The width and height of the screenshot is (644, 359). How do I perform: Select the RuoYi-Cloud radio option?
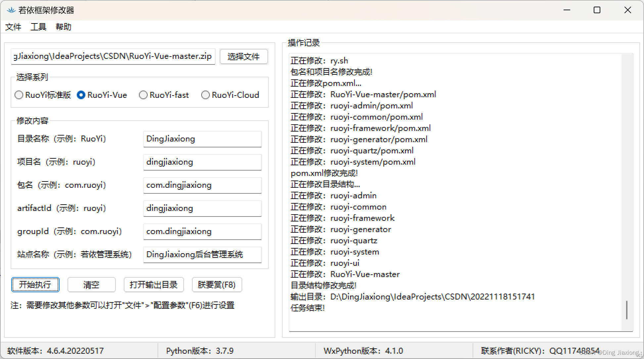tap(230, 95)
